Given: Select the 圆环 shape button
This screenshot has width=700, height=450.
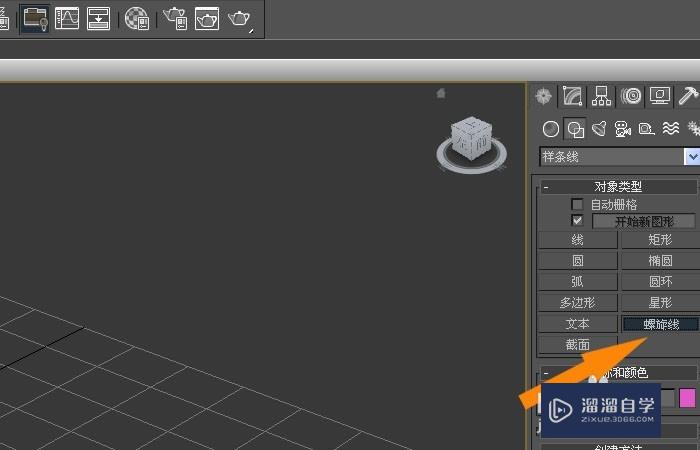Looking at the screenshot, I should click(x=660, y=282).
